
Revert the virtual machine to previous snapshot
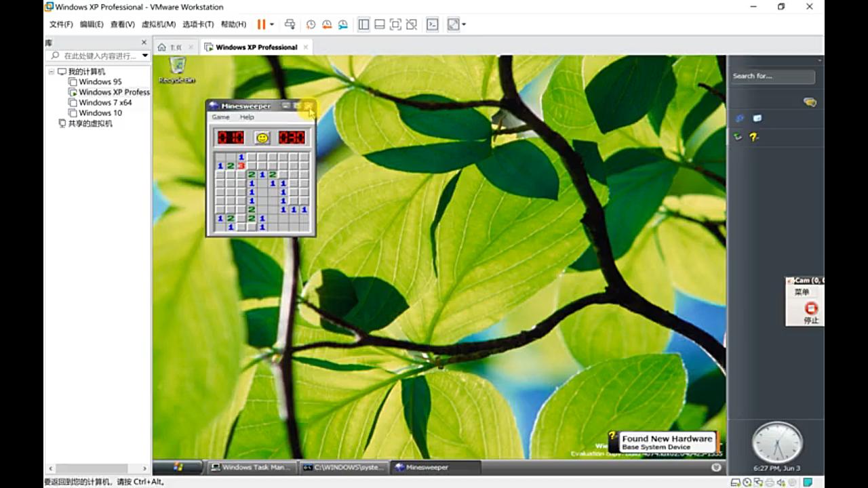pos(327,24)
